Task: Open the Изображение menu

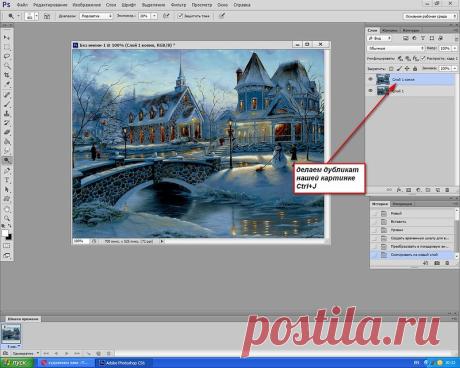Action: tap(86, 5)
